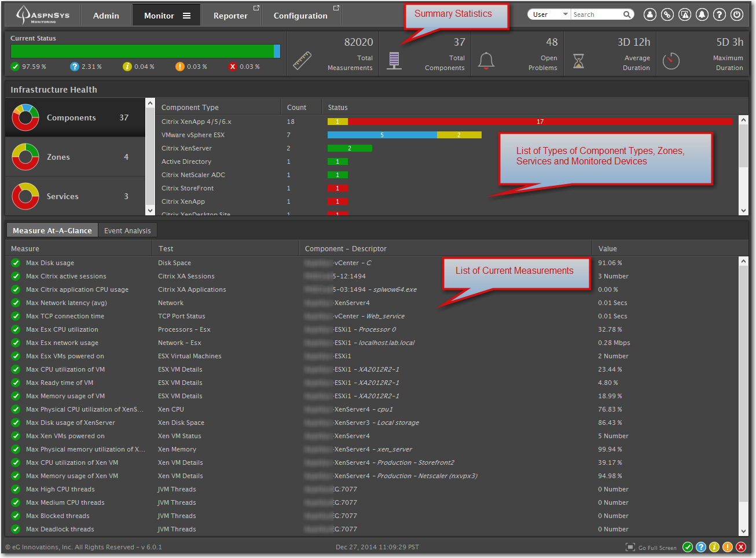
Task: Click the Go Full Screen icon
Action: [x=630, y=547]
